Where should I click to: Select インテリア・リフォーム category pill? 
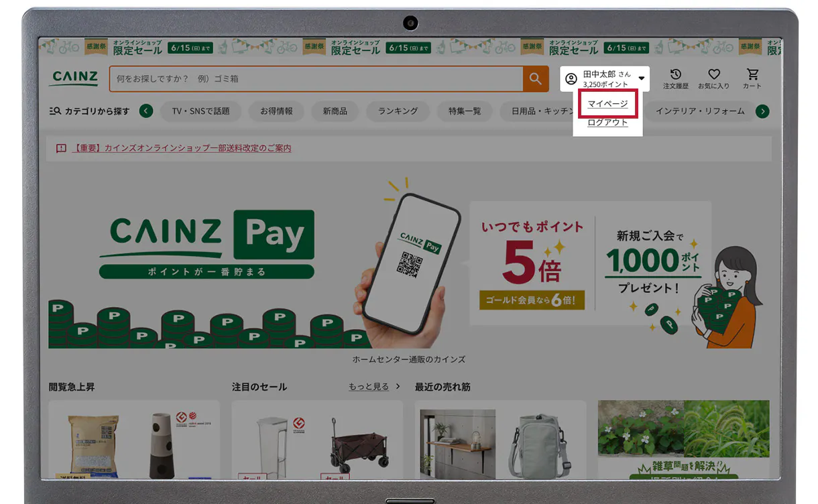[x=700, y=111]
